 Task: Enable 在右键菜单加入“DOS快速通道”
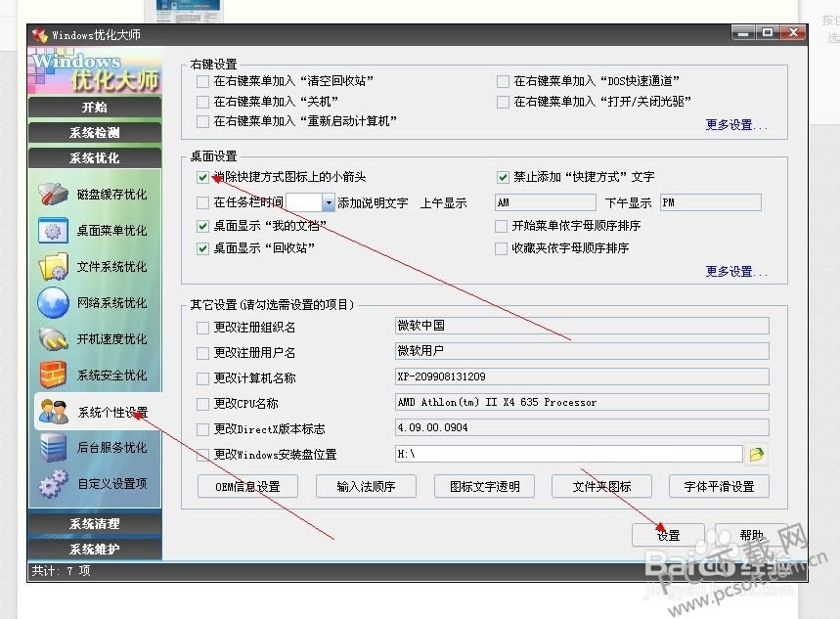click(503, 81)
